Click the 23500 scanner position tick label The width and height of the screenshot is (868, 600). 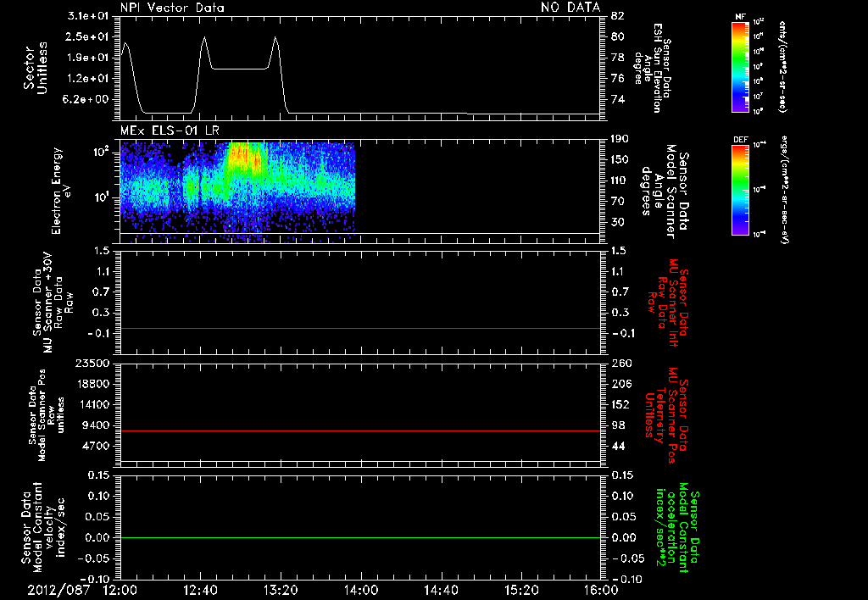(x=92, y=364)
